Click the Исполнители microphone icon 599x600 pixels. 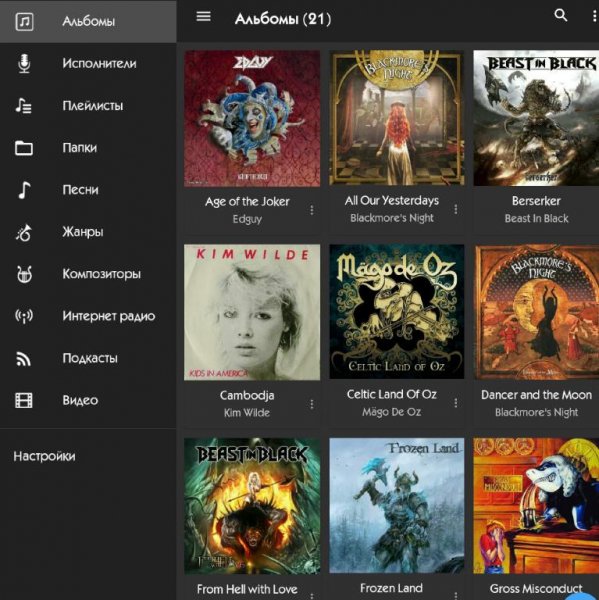click(x=24, y=64)
